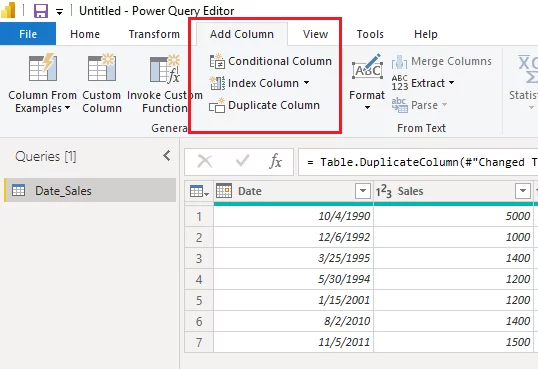The height and width of the screenshot is (369, 538).
Task: Select the Sales column header
Action: (x=410, y=191)
